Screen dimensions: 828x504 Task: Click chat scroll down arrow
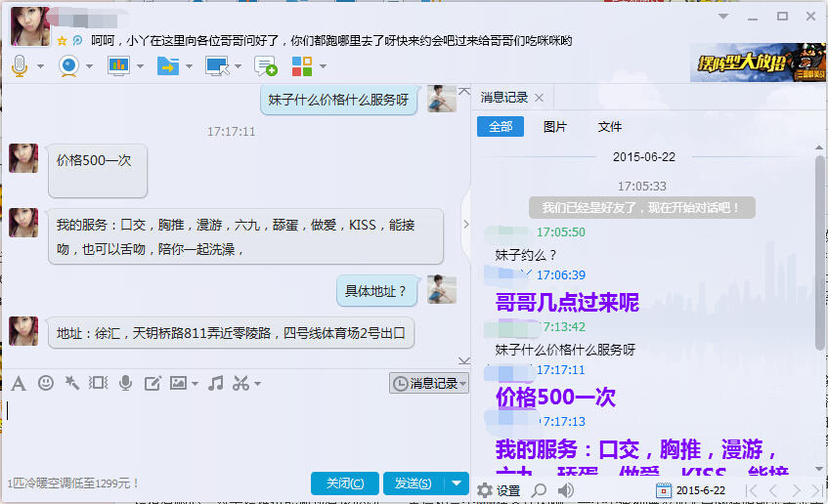(x=464, y=361)
